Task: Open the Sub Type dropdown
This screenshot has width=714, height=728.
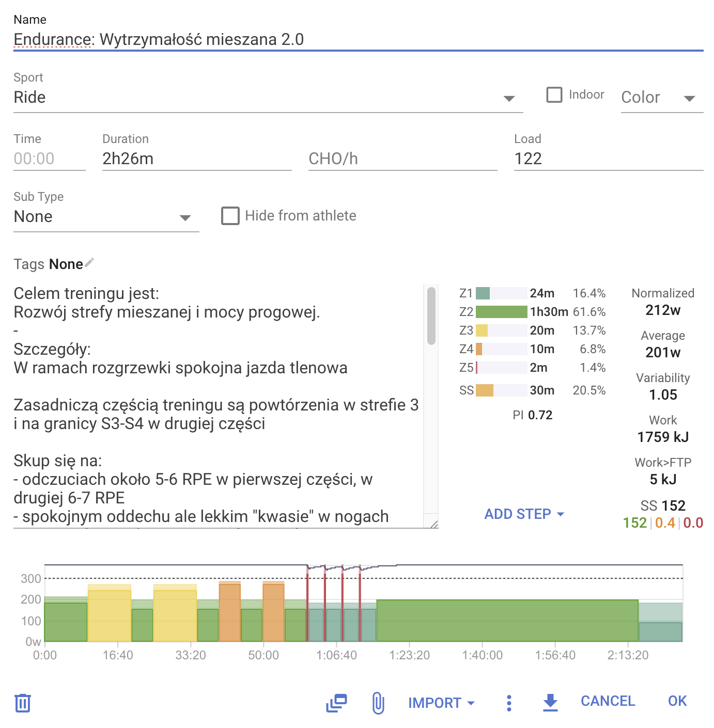Action: (x=105, y=217)
